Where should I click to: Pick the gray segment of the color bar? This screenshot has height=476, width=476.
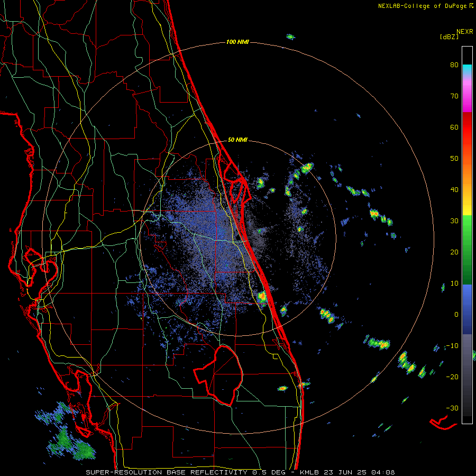click(x=467, y=355)
